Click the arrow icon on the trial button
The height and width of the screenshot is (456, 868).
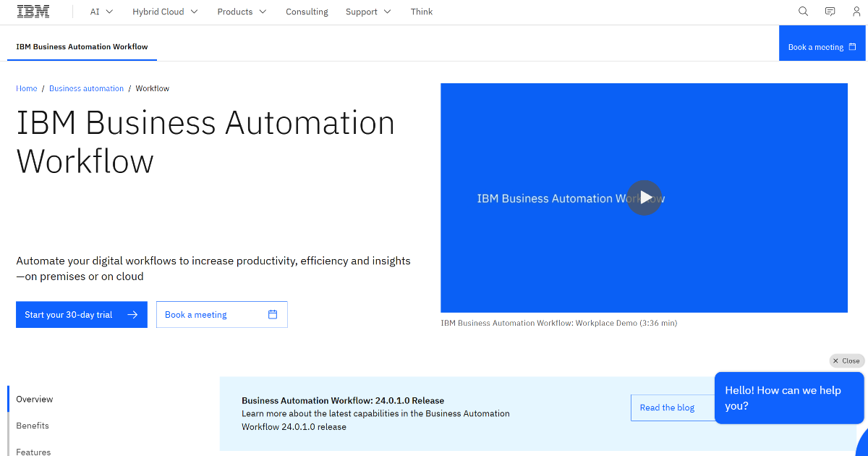pyautogui.click(x=132, y=314)
